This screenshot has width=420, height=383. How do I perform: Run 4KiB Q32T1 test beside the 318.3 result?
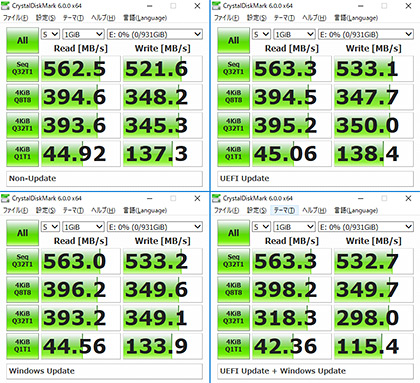pos(233,318)
